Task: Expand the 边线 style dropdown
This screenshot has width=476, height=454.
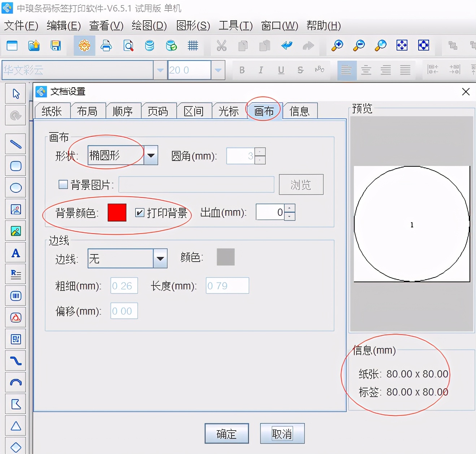Action: 160,258
